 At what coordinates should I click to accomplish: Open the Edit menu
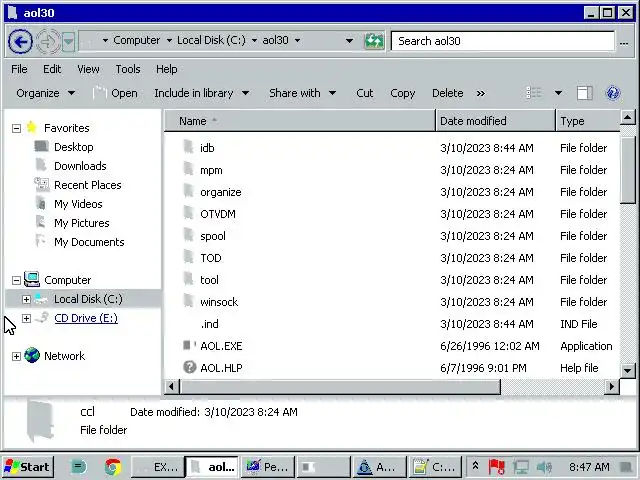52,69
